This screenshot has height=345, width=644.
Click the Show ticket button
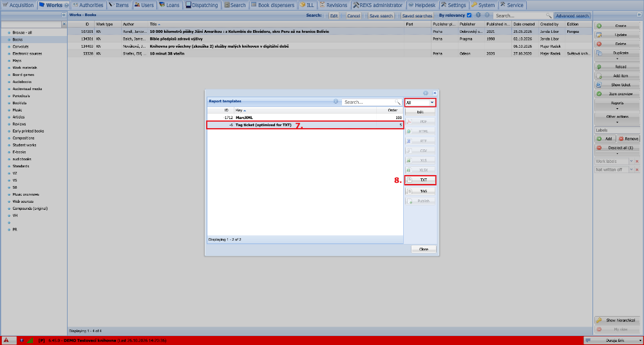point(618,85)
